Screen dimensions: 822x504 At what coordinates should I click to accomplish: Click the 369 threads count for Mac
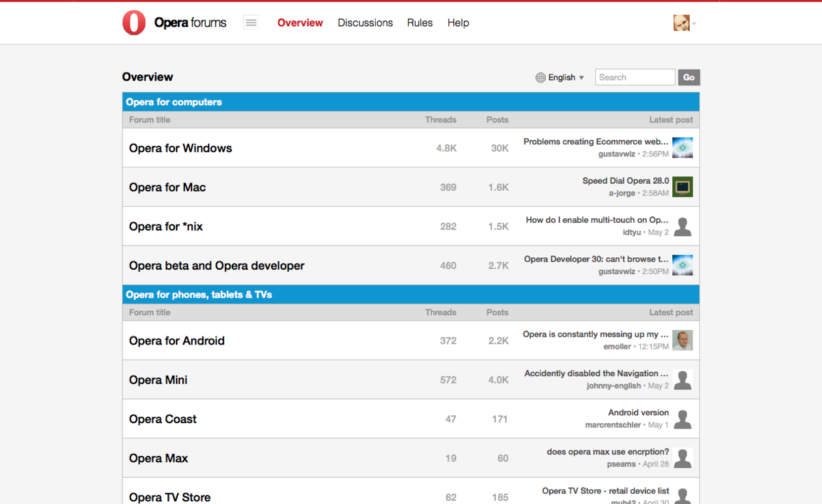(448, 188)
